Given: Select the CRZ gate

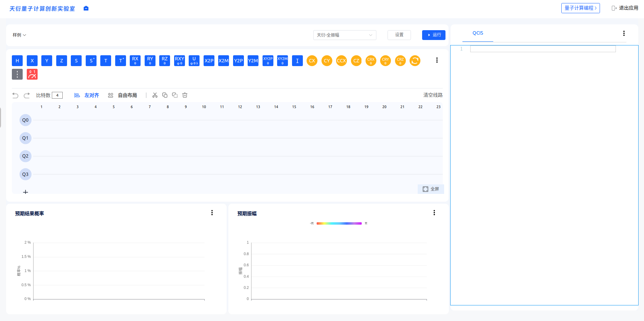Looking at the screenshot, I should tap(400, 61).
